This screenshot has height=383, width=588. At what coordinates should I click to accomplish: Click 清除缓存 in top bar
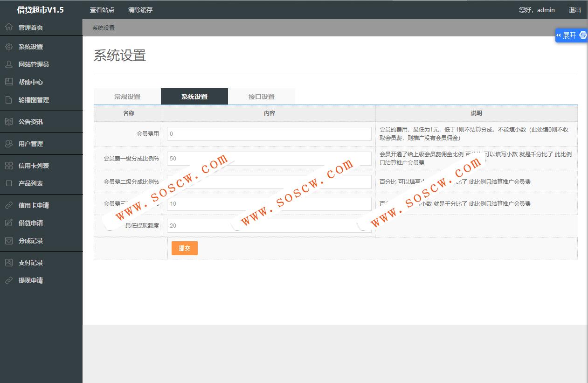click(x=140, y=10)
